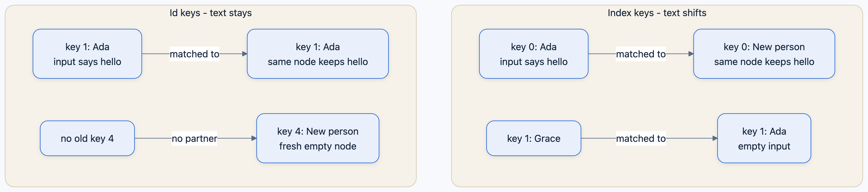Select the 'no old key 4' node
Viewport: 868px width, 192px height.
pyautogui.click(x=87, y=138)
